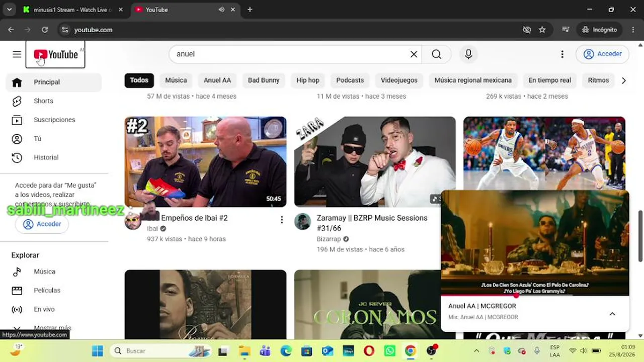Switch to the minusis1 Stream tab
Viewport: 644px width, 362px height.
[71, 10]
